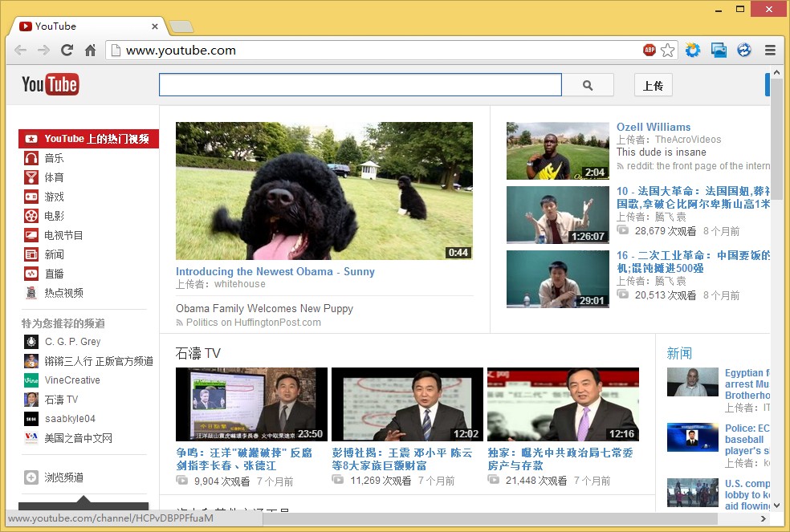Image resolution: width=790 pixels, height=532 pixels.
Task: Open the 石涛 TV section heading
Action: click(198, 353)
